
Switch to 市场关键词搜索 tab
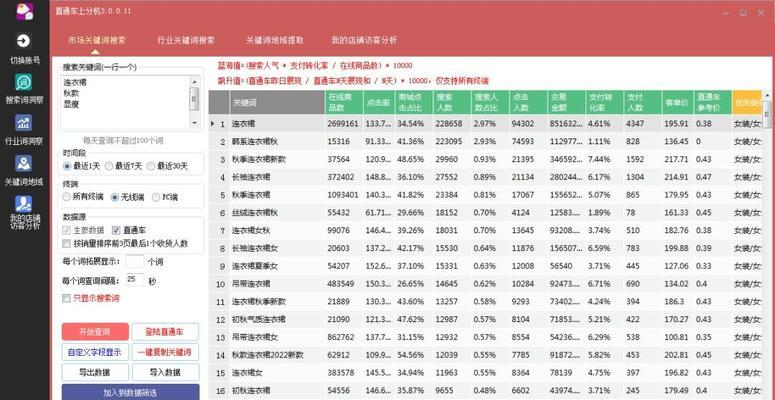[x=97, y=41]
